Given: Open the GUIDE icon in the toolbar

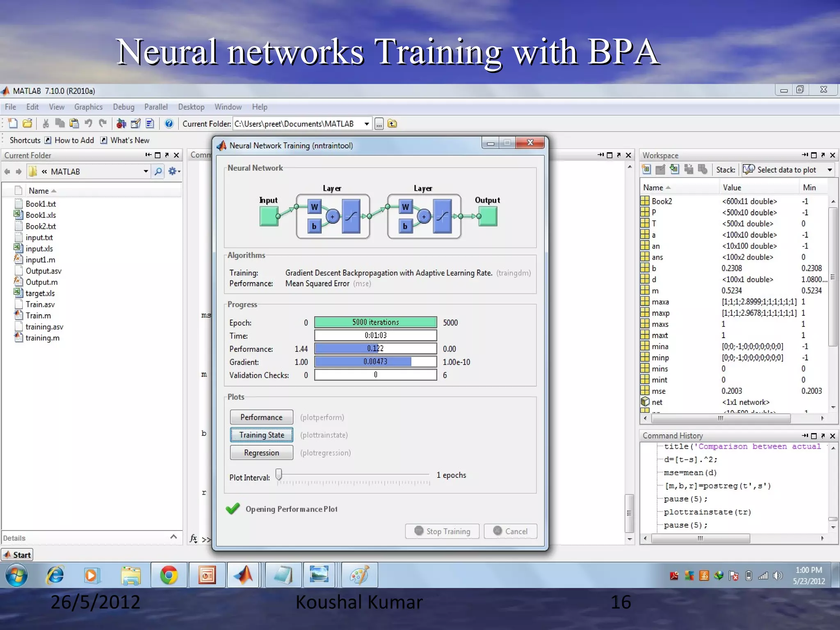Looking at the screenshot, I should [135, 123].
